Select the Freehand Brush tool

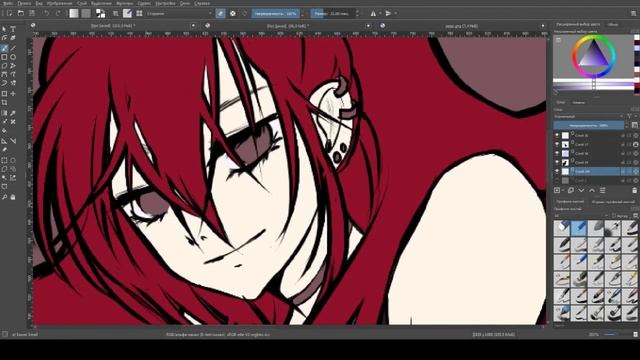click(x=4, y=48)
